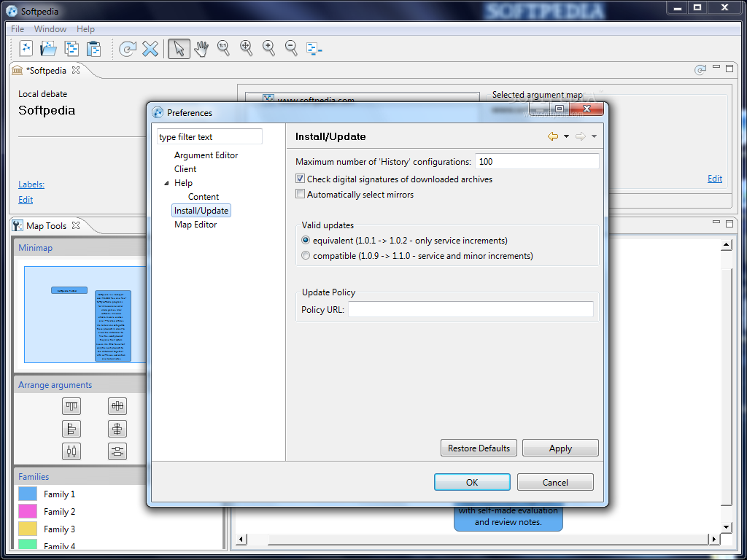Image resolution: width=747 pixels, height=560 pixels.
Task: Select Client in preferences tree
Action: click(185, 169)
